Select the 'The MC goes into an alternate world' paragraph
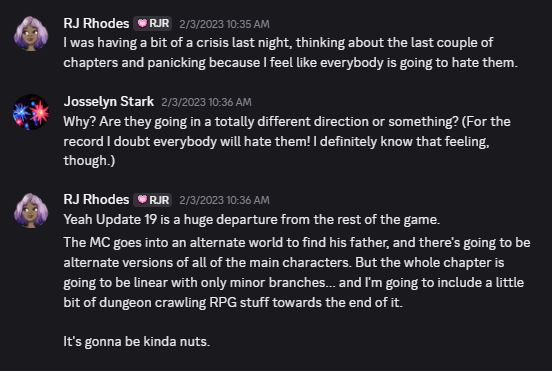 tap(297, 272)
